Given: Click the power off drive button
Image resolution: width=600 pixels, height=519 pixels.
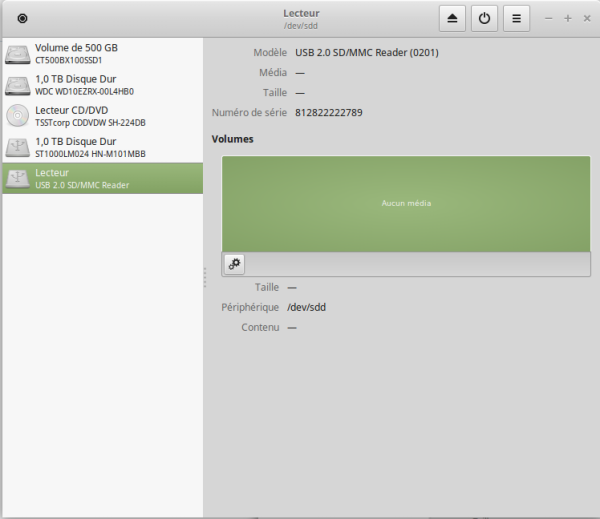Looking at the screenshot, I should click(x=484, y=18).
